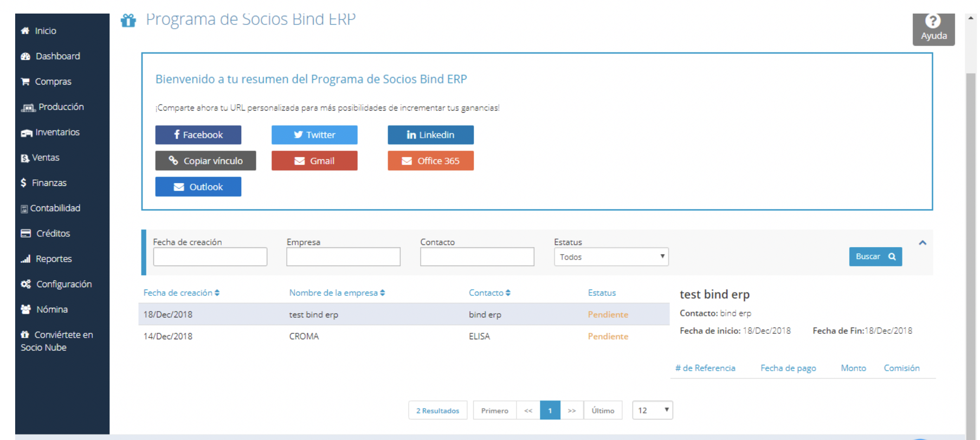The image size is (980, 440).
Task: Click the Socio Nube gift icon in sidebar
Action: click(x=25, y=335)
